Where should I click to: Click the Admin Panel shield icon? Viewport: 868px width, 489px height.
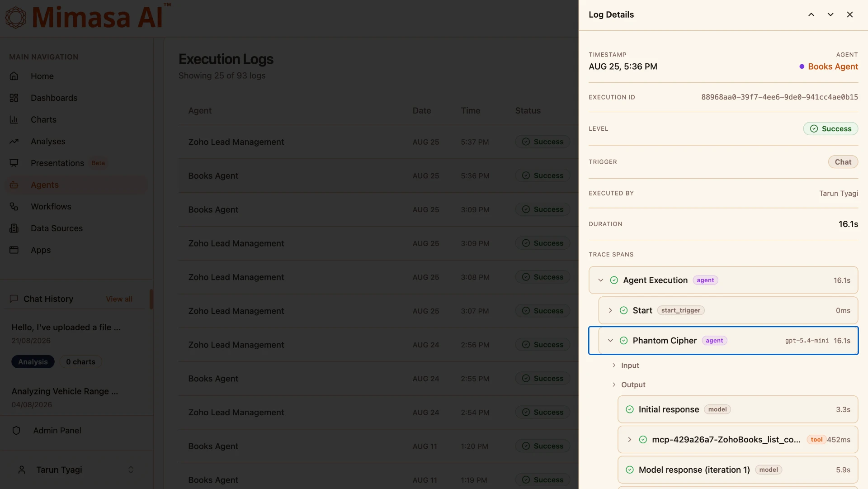coord(16,431)
